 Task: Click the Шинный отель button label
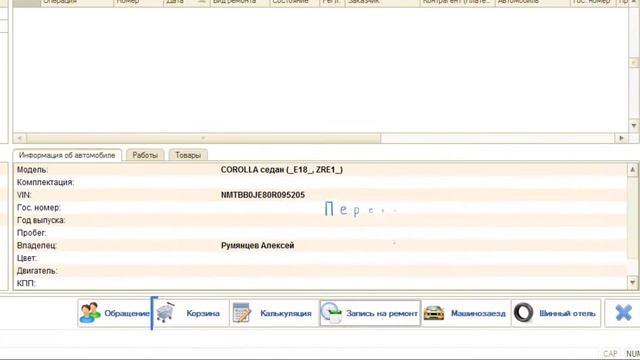pyautogui.click(x=567, y=313)
